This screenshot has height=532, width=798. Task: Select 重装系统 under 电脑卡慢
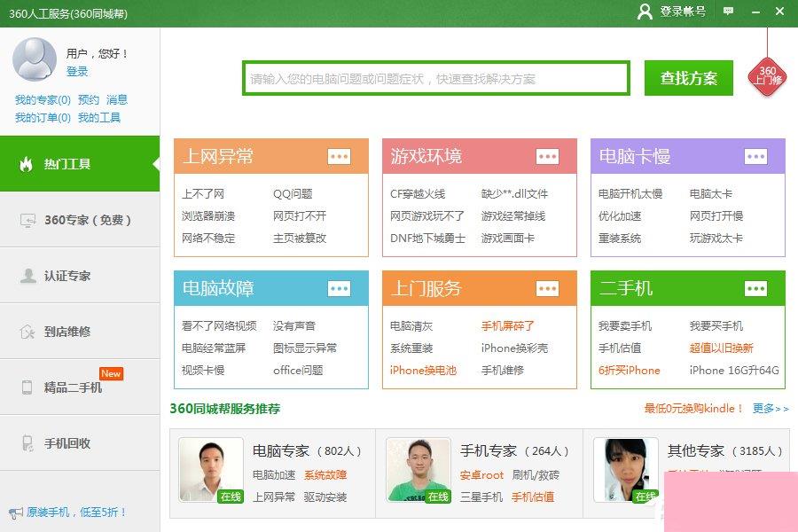[620, 238]
